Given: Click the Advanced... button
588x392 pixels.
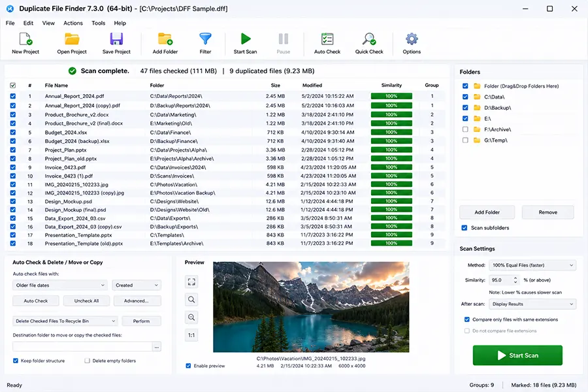Looking at the screenshot, I should 137,301.
